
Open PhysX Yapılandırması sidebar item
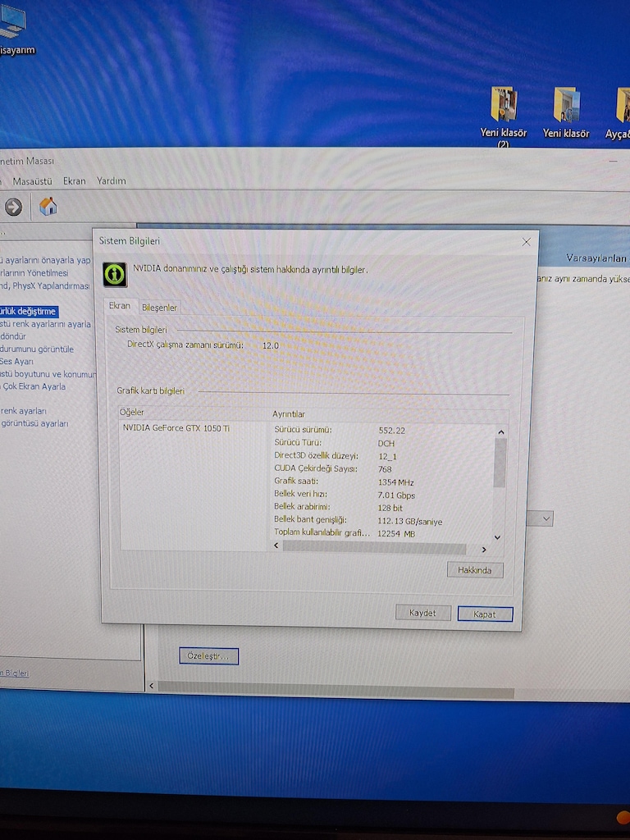click(x=45, y=286)
